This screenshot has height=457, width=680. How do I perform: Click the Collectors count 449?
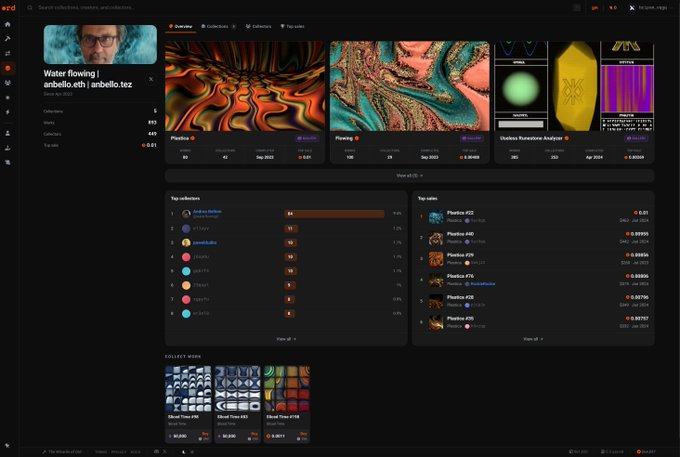point(152,134)
